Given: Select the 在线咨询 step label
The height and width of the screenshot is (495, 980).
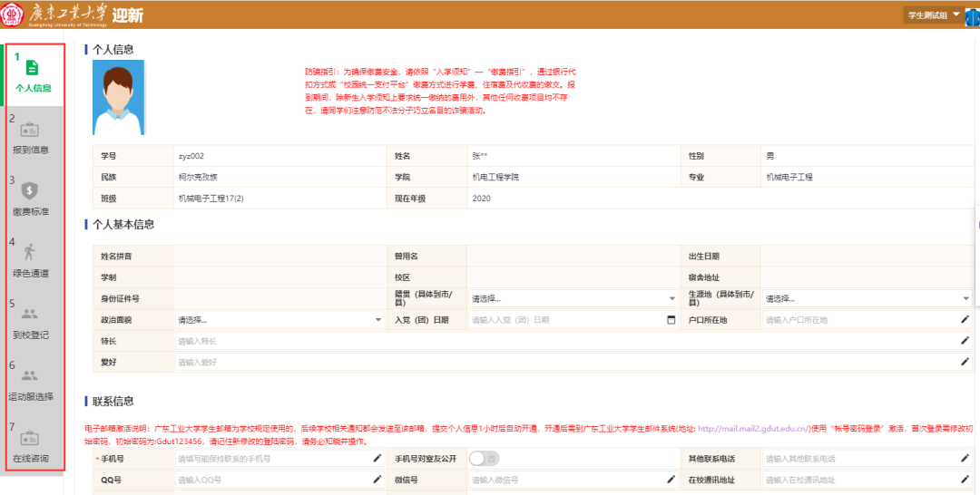Looking at the screenshot, I should [31, 458].
